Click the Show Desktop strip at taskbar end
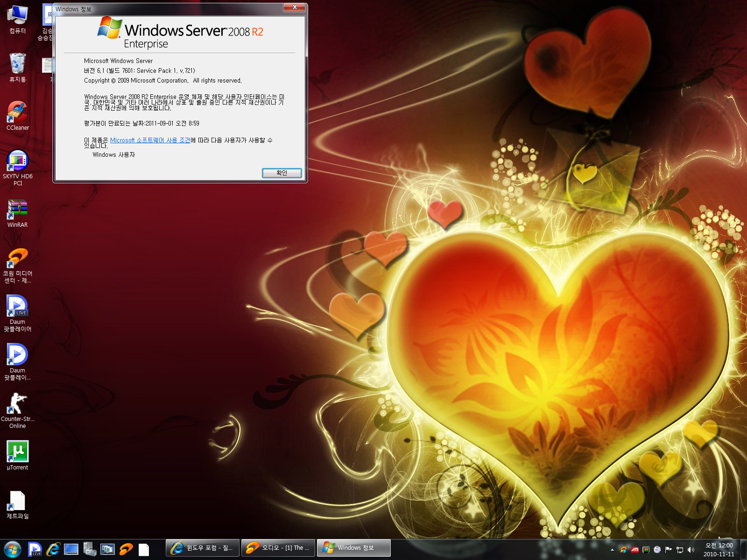 pyautogui.click(x=743, y=550)
